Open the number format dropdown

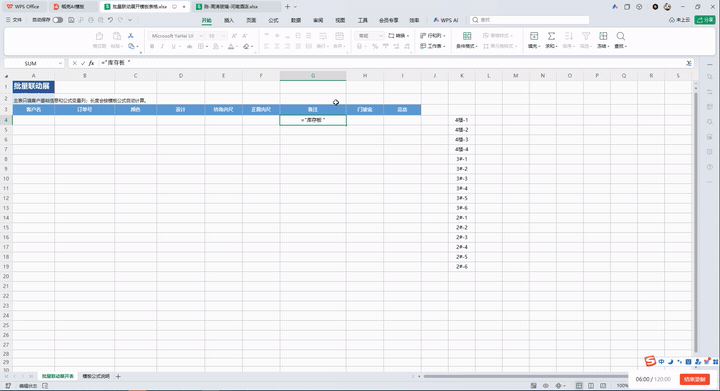pos(381,36)
